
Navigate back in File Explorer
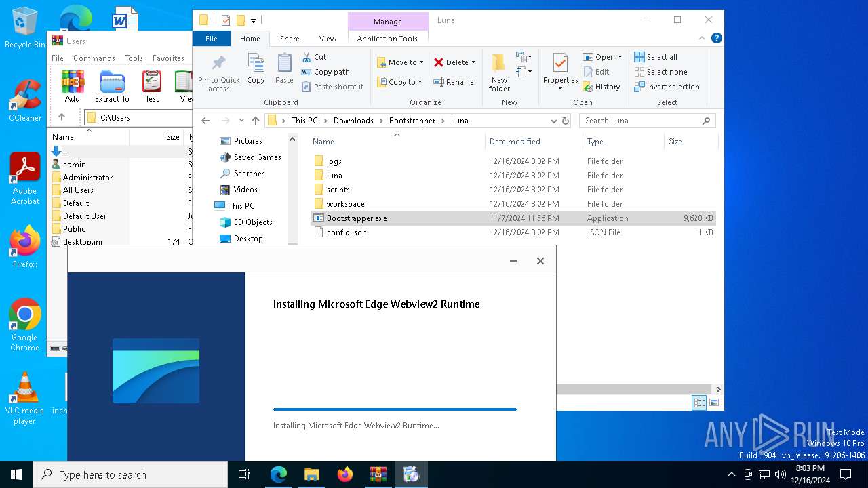click(x=206, y=121)
